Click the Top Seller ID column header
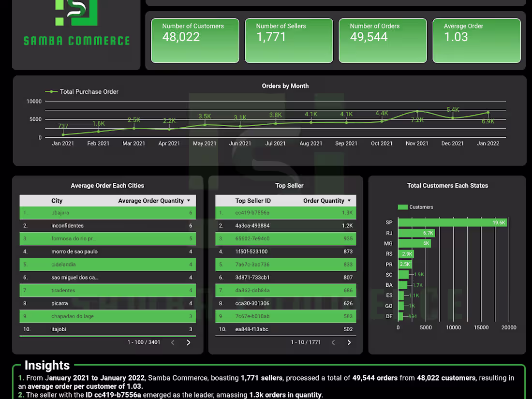532x399 pixels. point(253,201)
